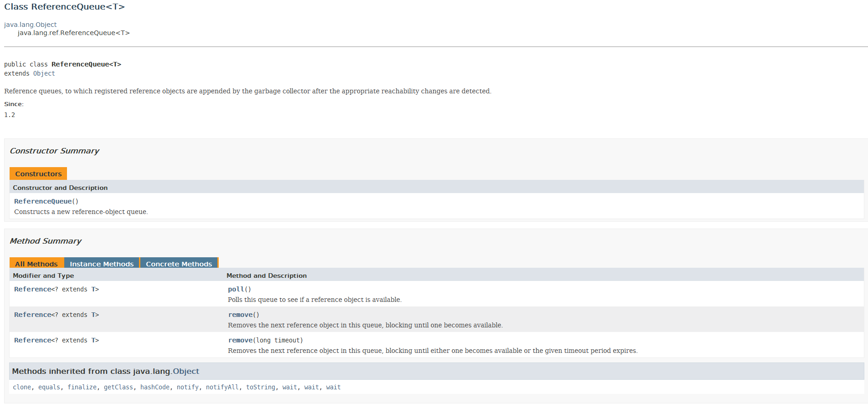Open the remove(long timeout) method link
The height and width of the screenshot is (408, 868).
(240, 340)
